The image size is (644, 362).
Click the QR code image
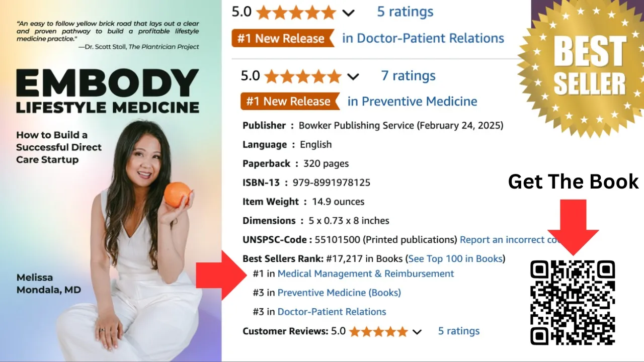pos(573,303)
